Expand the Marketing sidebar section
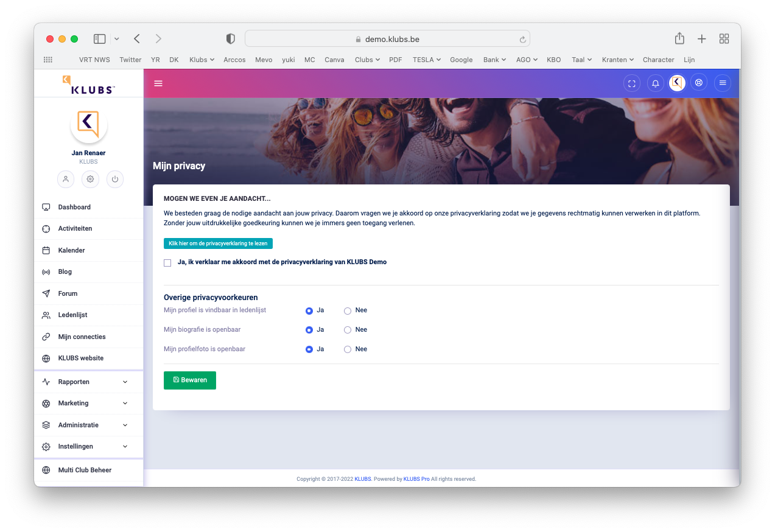Screen dimensions: 775x532 pyautogui.click(x=84, y=404)
